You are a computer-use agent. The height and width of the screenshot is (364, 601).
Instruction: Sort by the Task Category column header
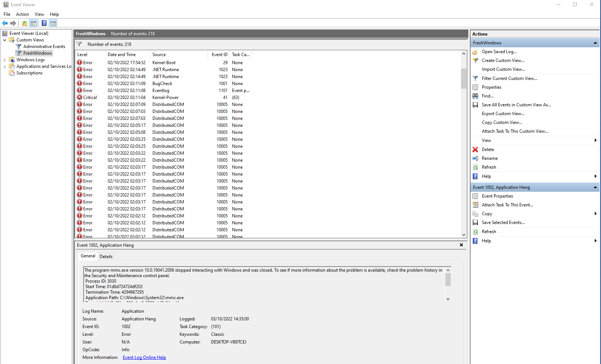[241, 55]
